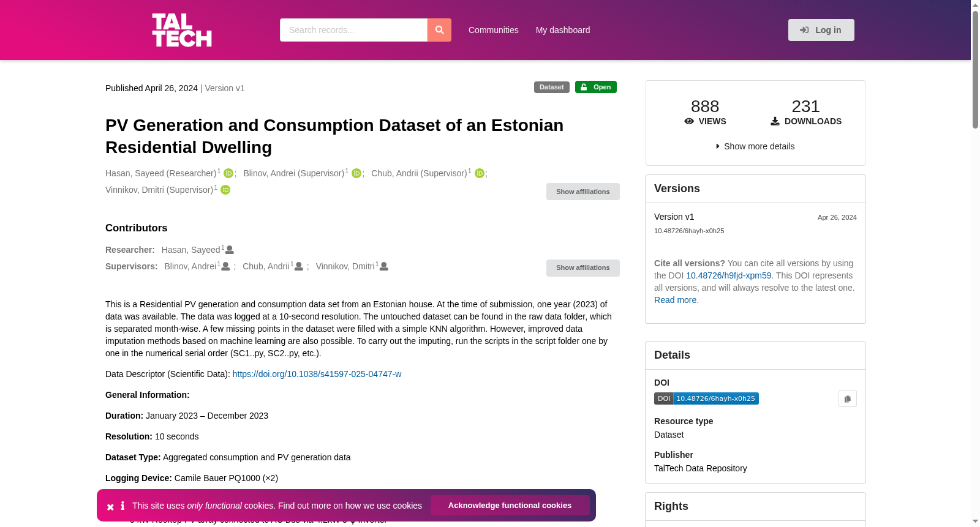Open creator Vinnikov, Dmitri (Supervisor) link
Screen dimensions: 980x527
tap(159, 190)
